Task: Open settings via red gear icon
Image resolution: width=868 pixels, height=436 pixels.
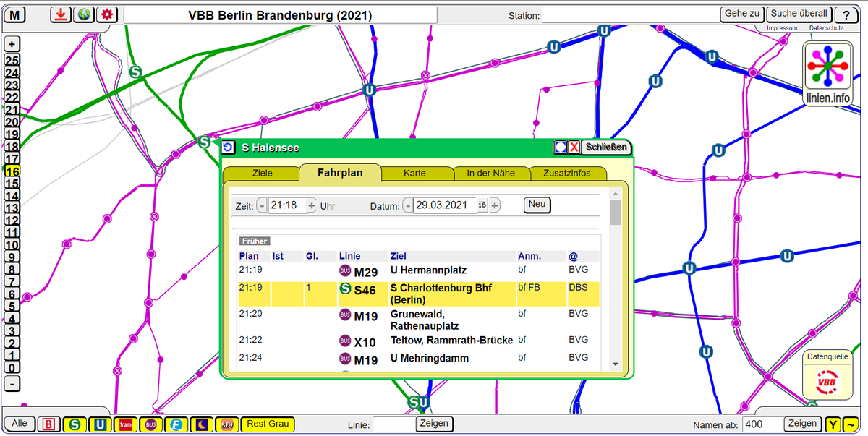Action: pos(107,14)
